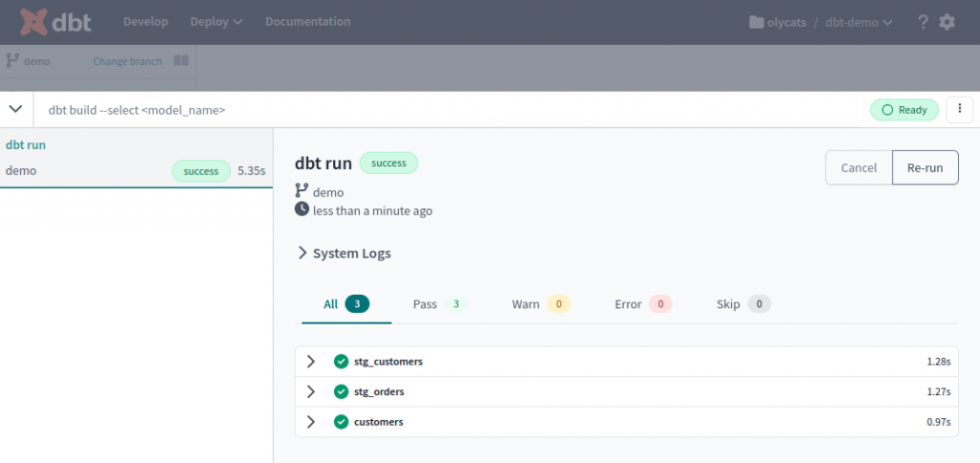Open the Develop menu
The width and height of the screenshot is (980, 463).
[145, 22]
